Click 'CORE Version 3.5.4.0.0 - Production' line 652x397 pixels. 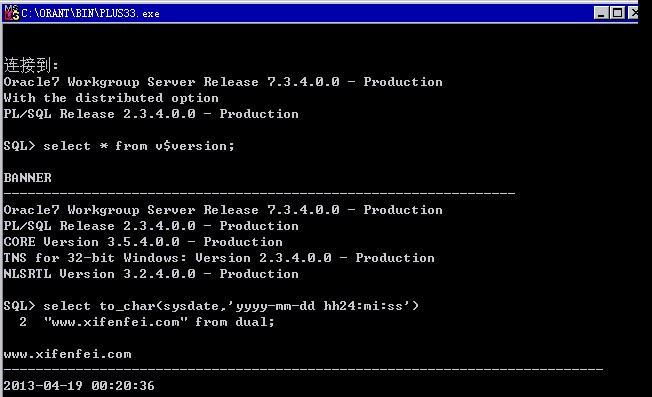pyautogui.click(x=143, y=242)
